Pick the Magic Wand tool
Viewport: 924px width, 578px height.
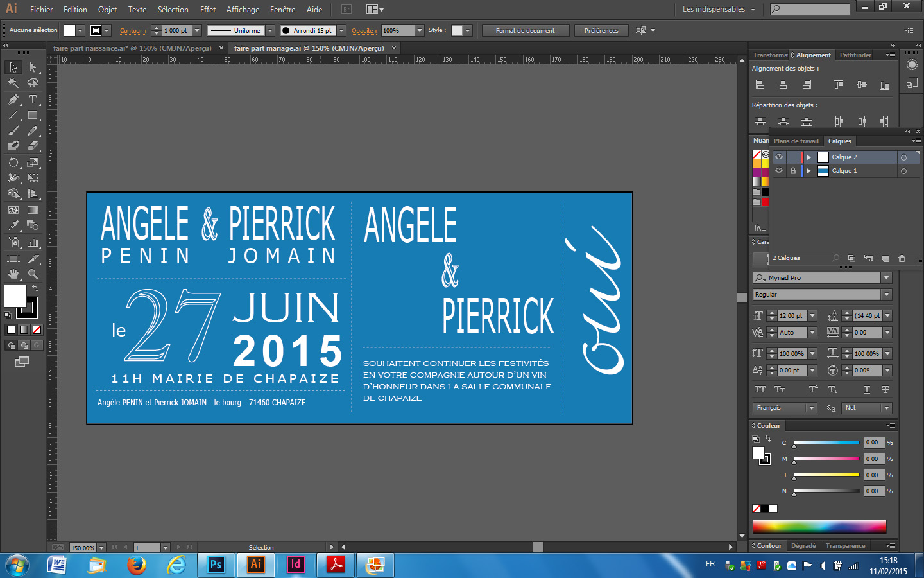[13, 83]
